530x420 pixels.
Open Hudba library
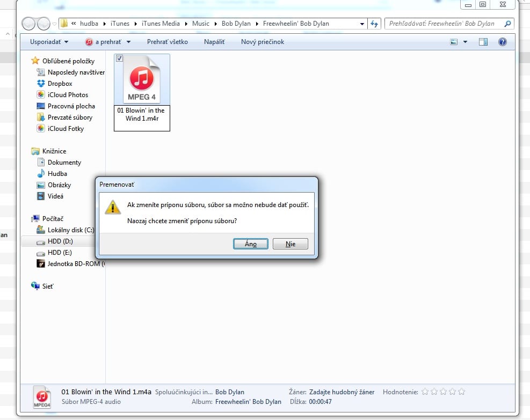click(57, 174)
